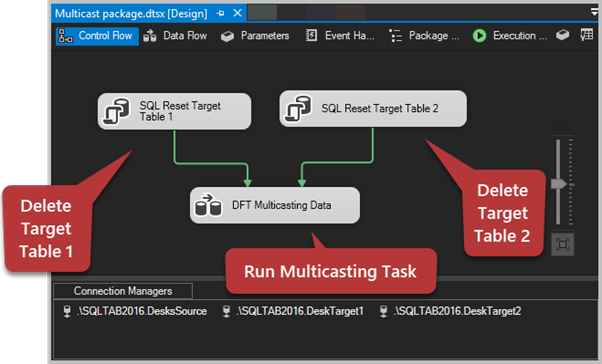Click the DesksSource connection icon
Screen dimensions: 602x364
click(x=67, y=311)
